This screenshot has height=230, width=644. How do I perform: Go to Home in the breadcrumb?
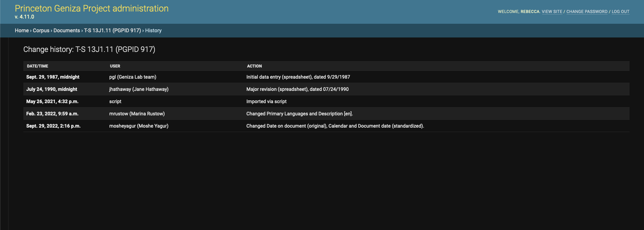pos(21,30)
